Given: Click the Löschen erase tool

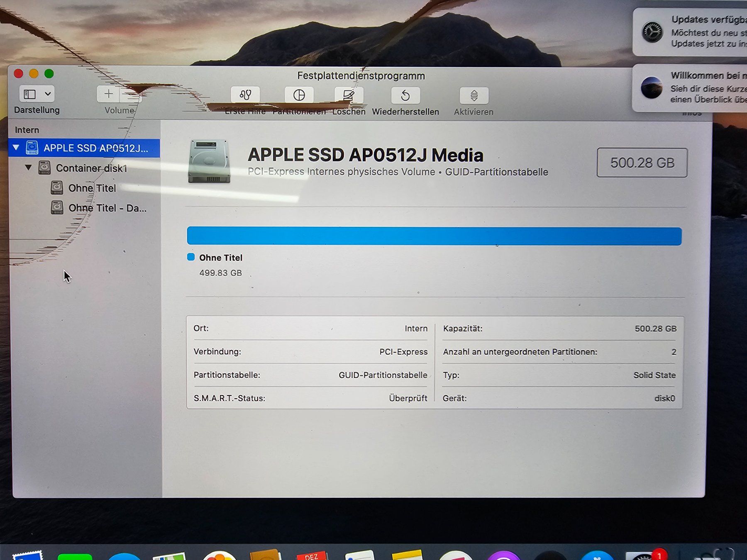Looking at the screenshot, I should [x=349, y=95].
